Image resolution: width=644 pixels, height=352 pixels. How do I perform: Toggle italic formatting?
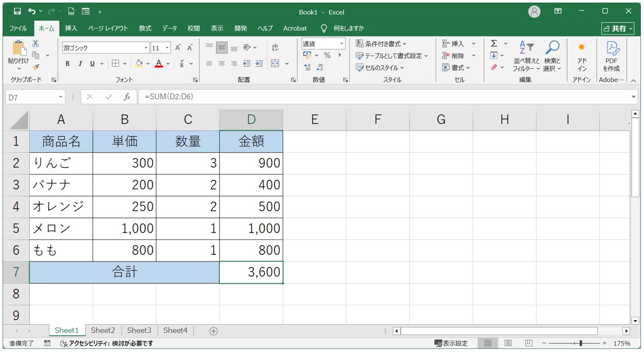coord(80,64)
